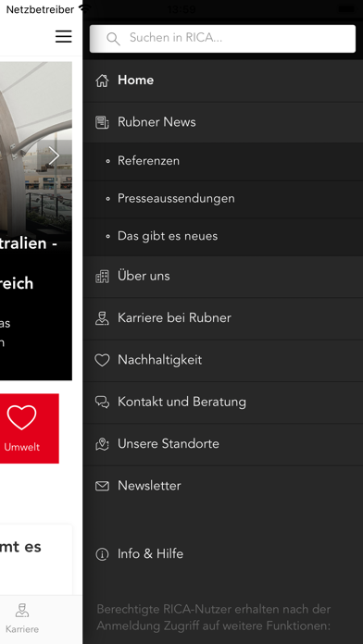The height and width of the screenshot is (644, 363).
Task: Click the Karriere bei Rubner person icon
Action: pyautogui.click(x=102, y=318)
